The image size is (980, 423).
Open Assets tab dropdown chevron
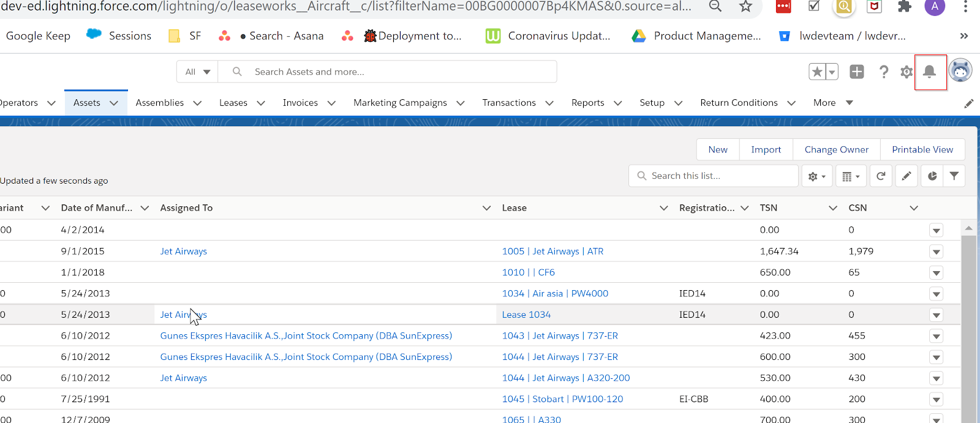tap(114, 103)
